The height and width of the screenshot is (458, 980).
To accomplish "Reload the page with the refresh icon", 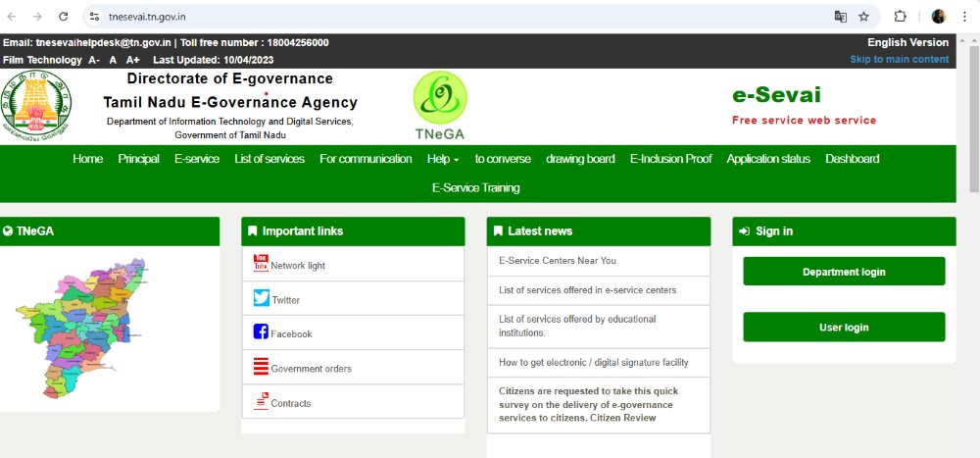I will pos(63,17).
